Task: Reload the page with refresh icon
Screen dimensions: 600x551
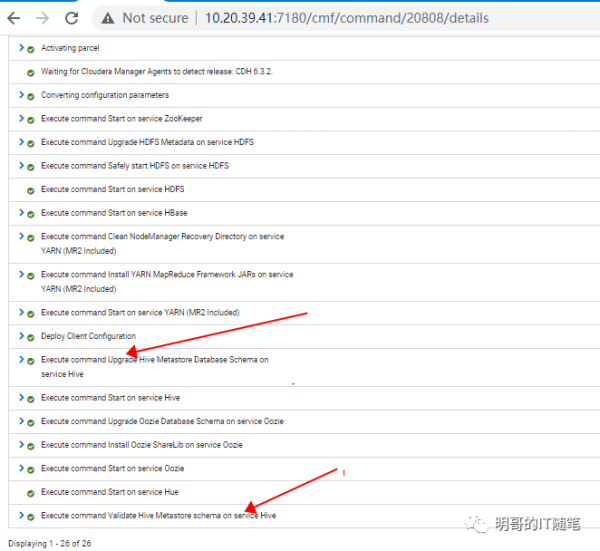Action: coord(71,17)
